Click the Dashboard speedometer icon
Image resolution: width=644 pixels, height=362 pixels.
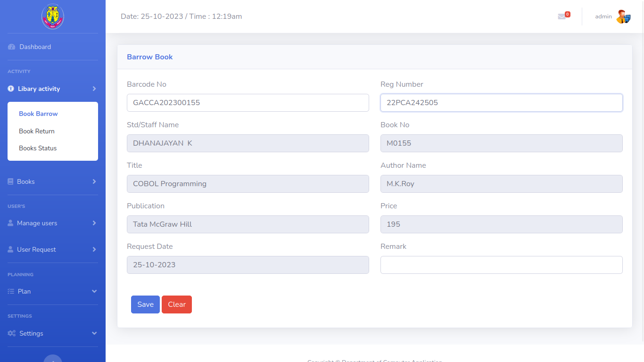(12, 47)
